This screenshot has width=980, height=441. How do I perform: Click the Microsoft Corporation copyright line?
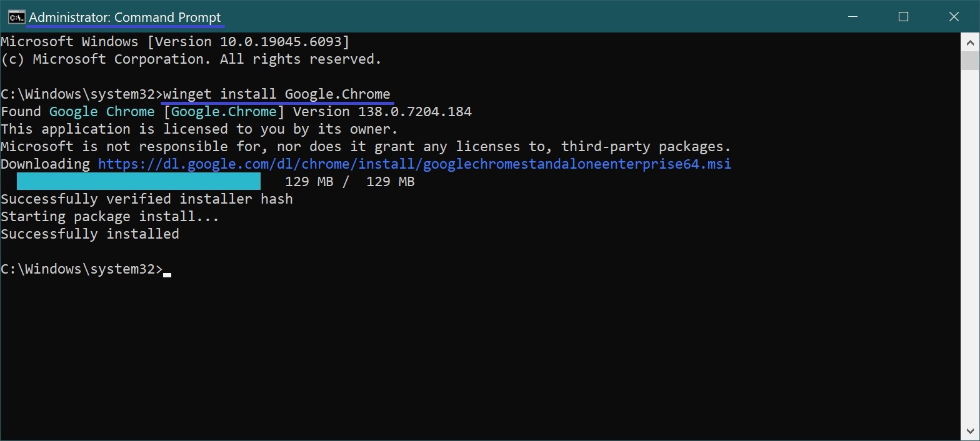tap(191, 59)
